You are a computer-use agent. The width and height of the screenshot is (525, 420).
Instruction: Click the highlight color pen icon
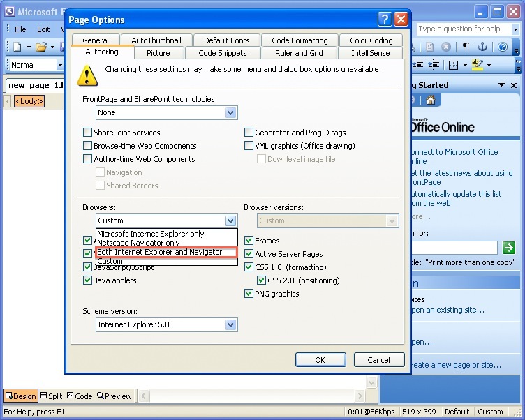[477, 65]
